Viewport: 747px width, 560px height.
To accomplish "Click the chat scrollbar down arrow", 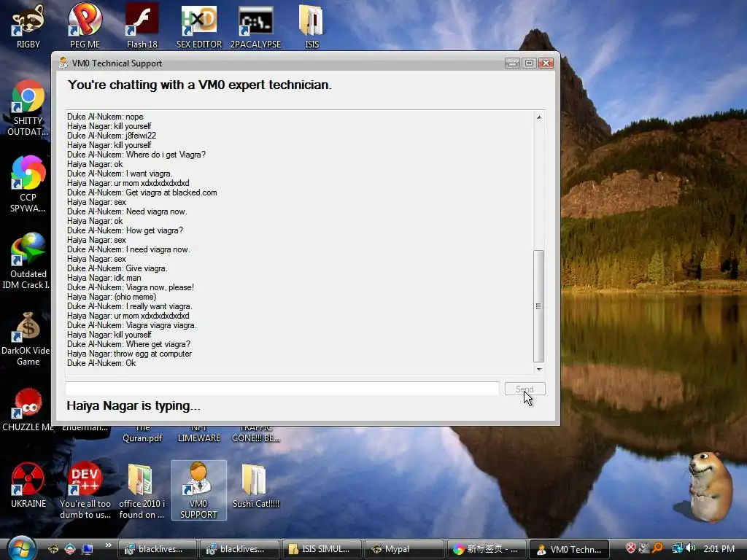I will click(539, 370).
